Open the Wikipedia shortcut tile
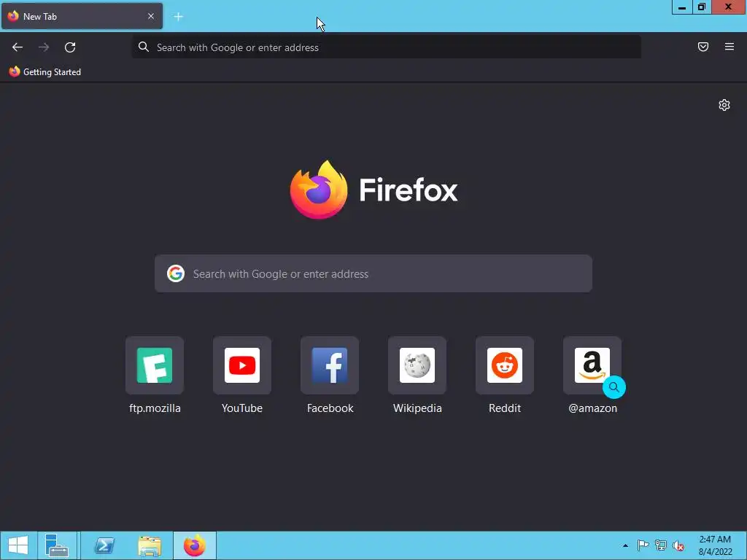 point(417,365)
